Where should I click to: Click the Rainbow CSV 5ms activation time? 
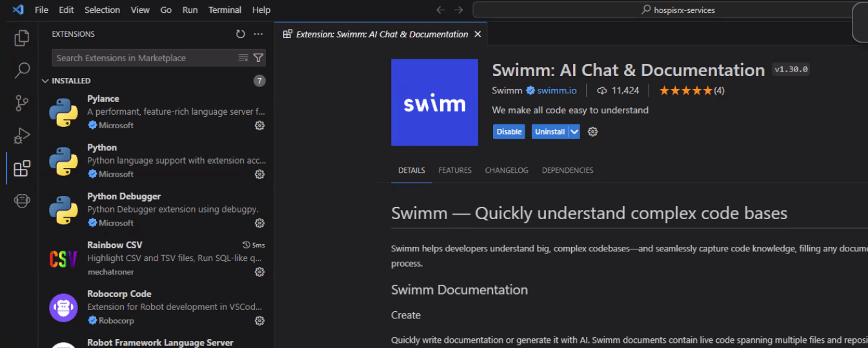tap(254, 245)
